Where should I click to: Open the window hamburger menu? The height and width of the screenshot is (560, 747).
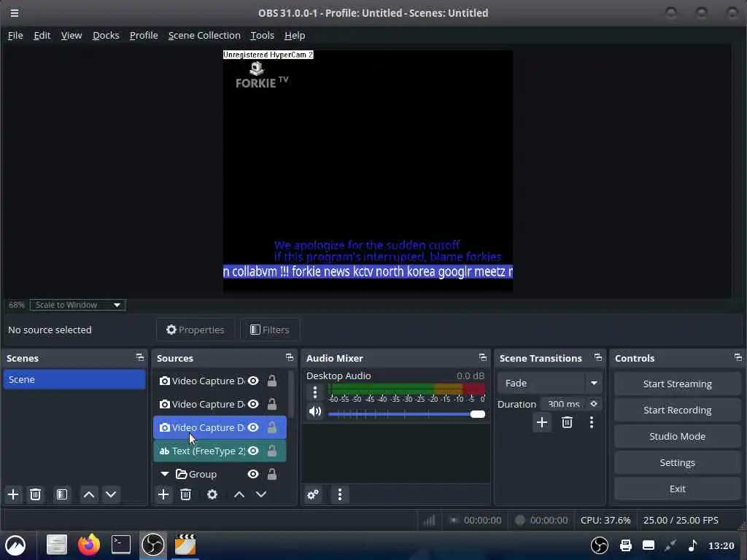15,13
